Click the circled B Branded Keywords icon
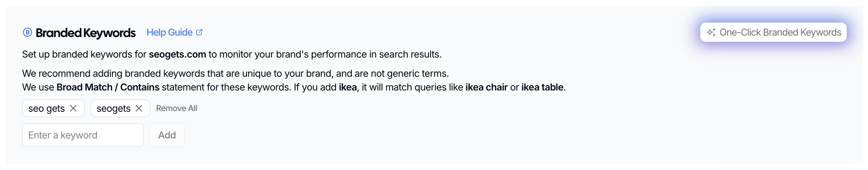 tap(27, 33)
